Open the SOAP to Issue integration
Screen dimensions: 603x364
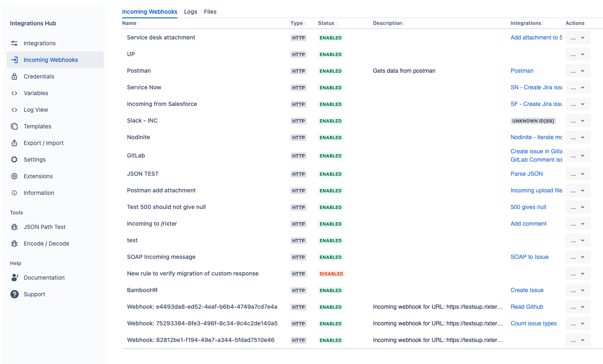pos(529,257)
